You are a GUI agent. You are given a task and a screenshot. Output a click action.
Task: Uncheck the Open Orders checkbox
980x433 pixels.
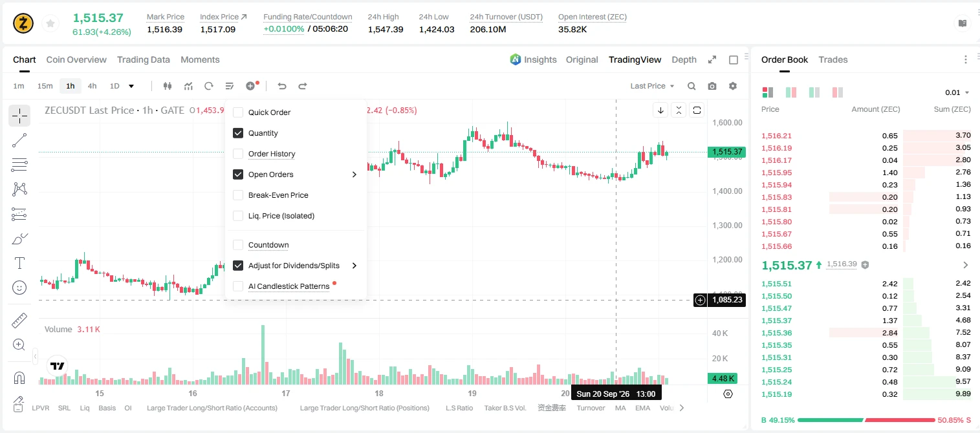(x=238, y=174)
